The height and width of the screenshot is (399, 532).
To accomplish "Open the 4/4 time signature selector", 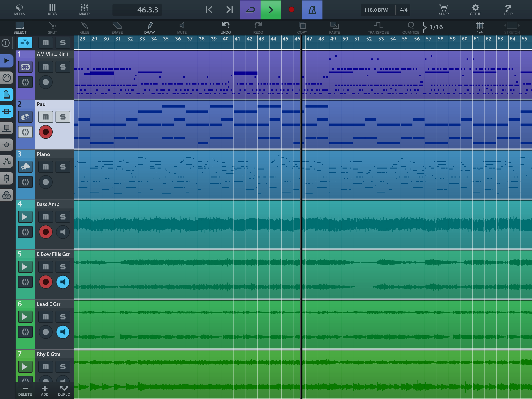I will click(x=403, y=10).
